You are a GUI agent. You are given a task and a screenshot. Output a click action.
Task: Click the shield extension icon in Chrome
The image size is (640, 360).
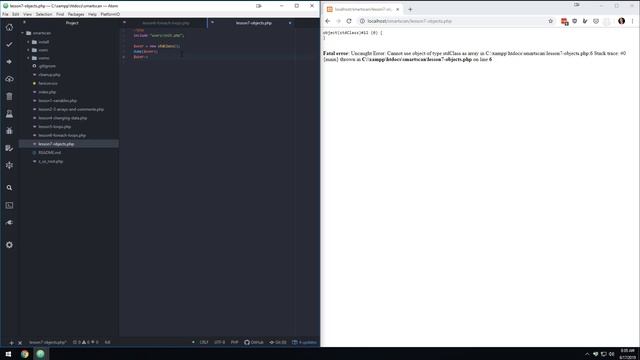coord(575,21)
